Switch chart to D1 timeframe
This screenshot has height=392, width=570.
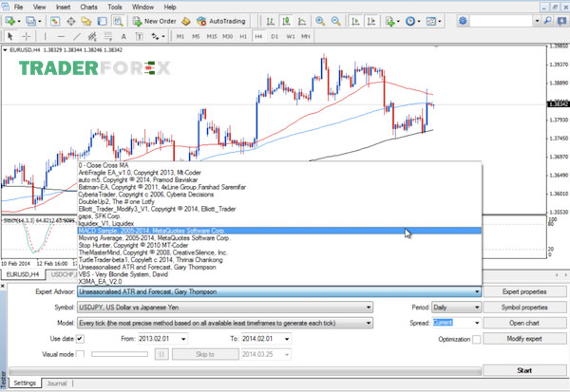click(x=275, y=36)
